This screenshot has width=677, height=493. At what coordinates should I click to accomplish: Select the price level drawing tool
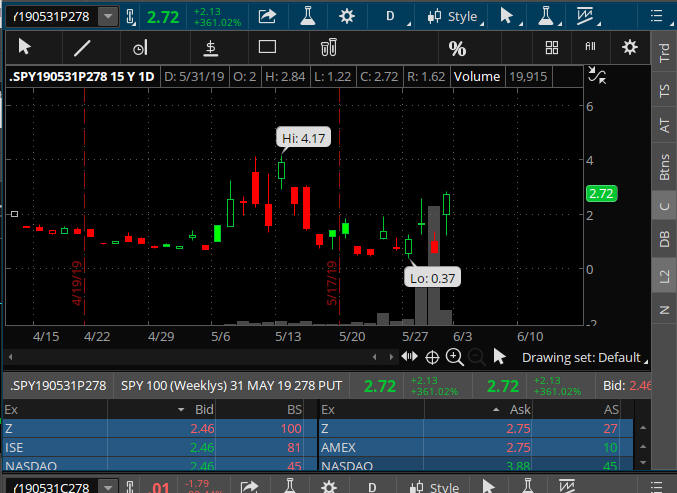tap(211, 47)
